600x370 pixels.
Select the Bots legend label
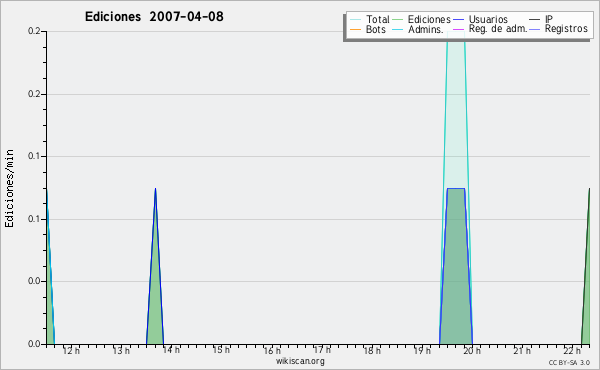[x=376, y=29]
